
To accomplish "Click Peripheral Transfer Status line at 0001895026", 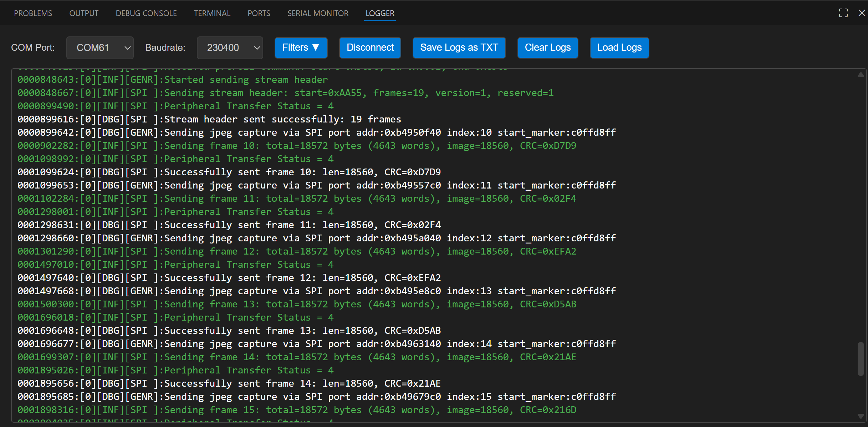I will pos(175,370).
